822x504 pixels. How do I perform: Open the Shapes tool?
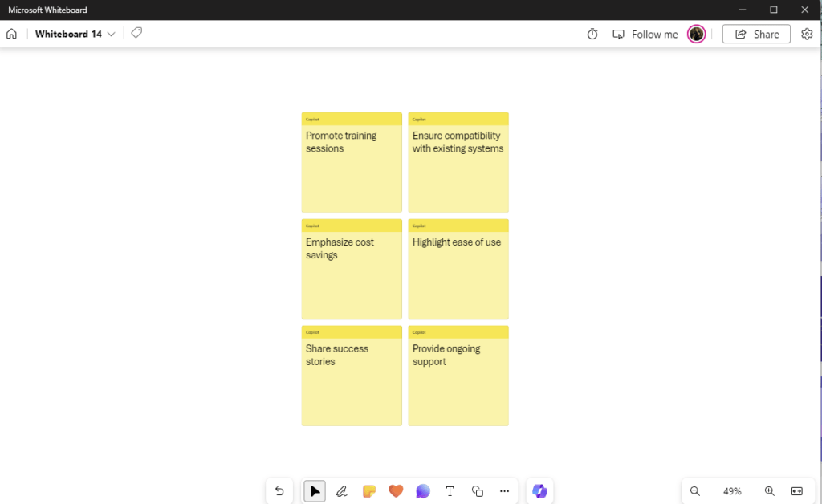[477, 491]
